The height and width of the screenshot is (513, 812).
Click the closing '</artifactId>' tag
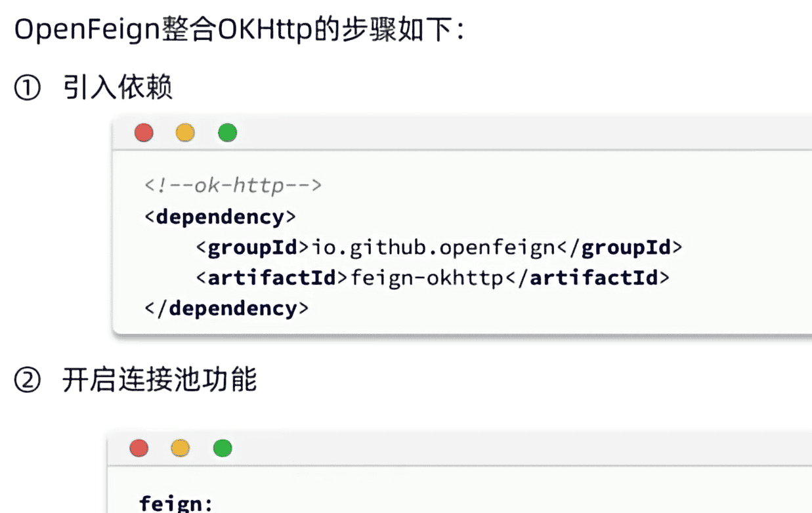[588, 277]
